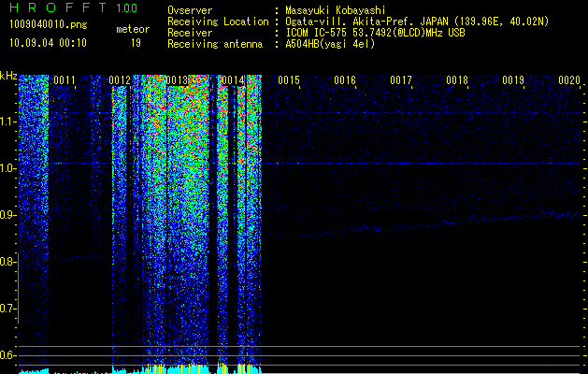Click time marker 0014
Image resolution: width=588 pixels, height=374 pixels.
click(x=233, y=80)
